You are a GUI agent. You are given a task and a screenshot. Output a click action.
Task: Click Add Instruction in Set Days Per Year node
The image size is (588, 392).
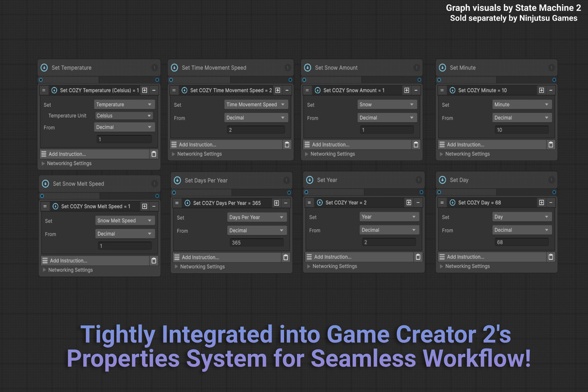227,257
